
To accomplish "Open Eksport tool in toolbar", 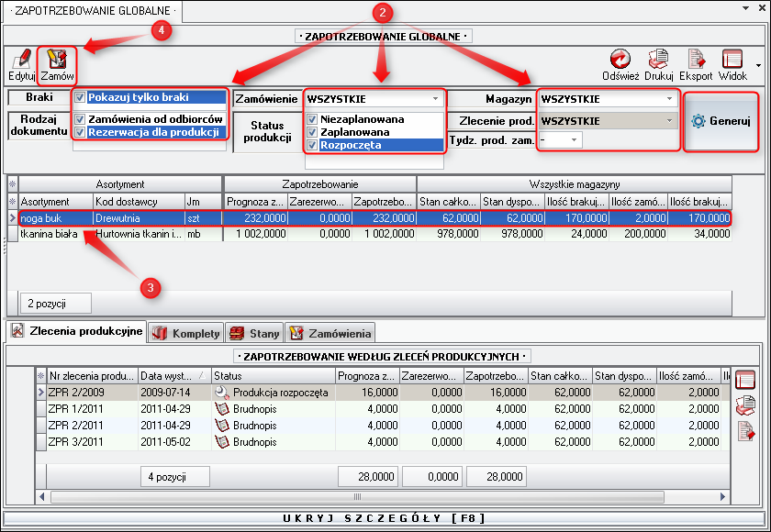I will (696, 61).
